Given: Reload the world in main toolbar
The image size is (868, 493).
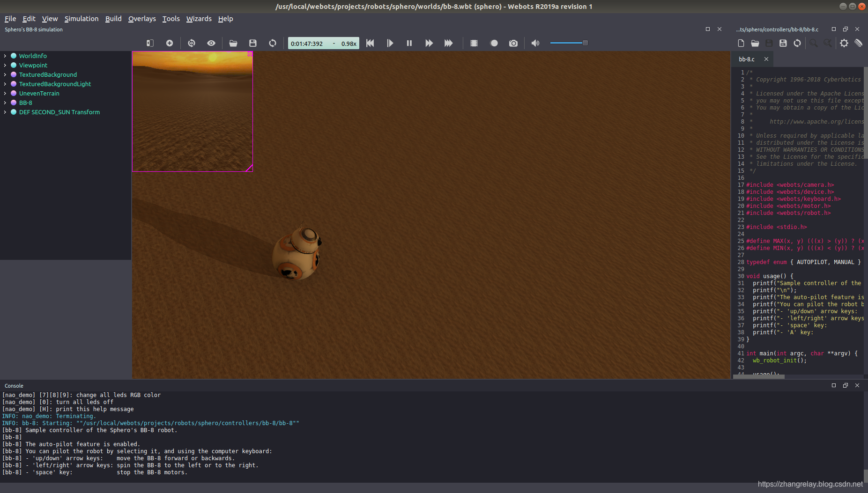Looking at the screenshot, I should [x=273, y=43].
